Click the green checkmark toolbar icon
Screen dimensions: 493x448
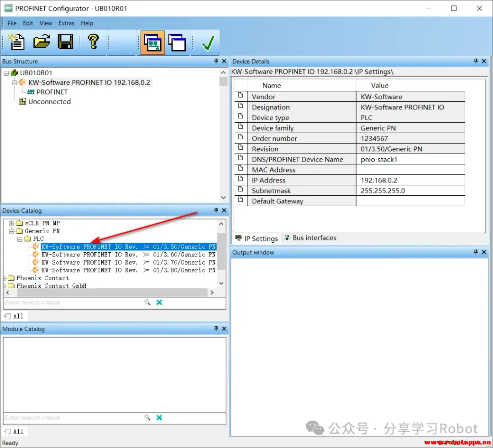click(208, 43)
